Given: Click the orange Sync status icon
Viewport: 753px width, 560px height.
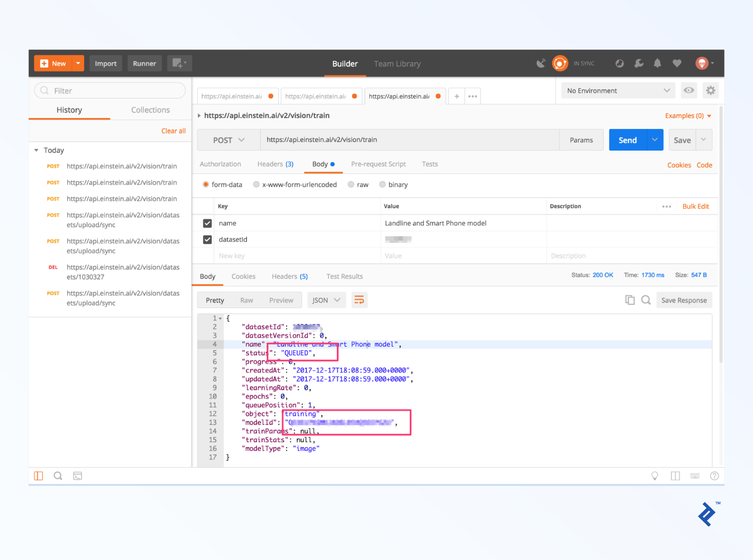Looking at the screenshot, I should tap(560, 63).
